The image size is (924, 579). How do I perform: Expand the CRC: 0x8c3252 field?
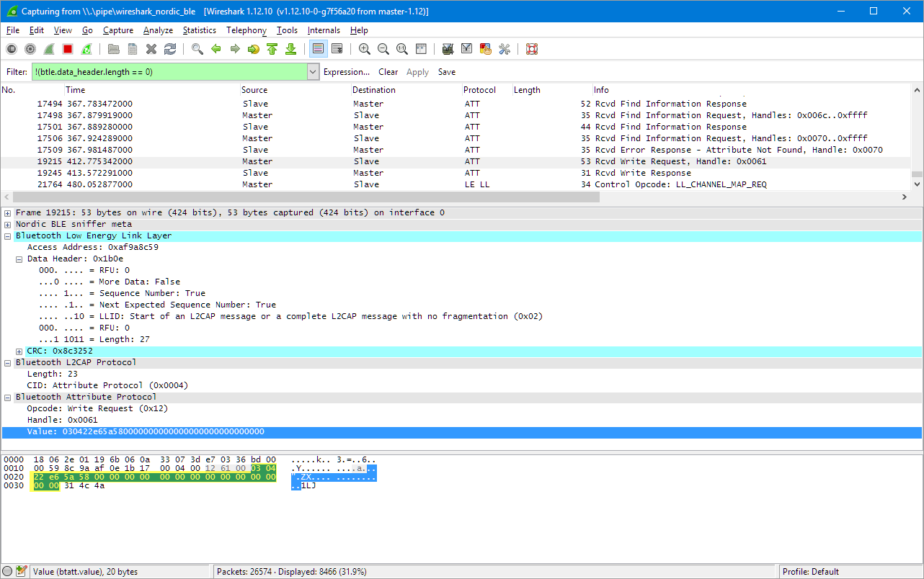(19, 351)
